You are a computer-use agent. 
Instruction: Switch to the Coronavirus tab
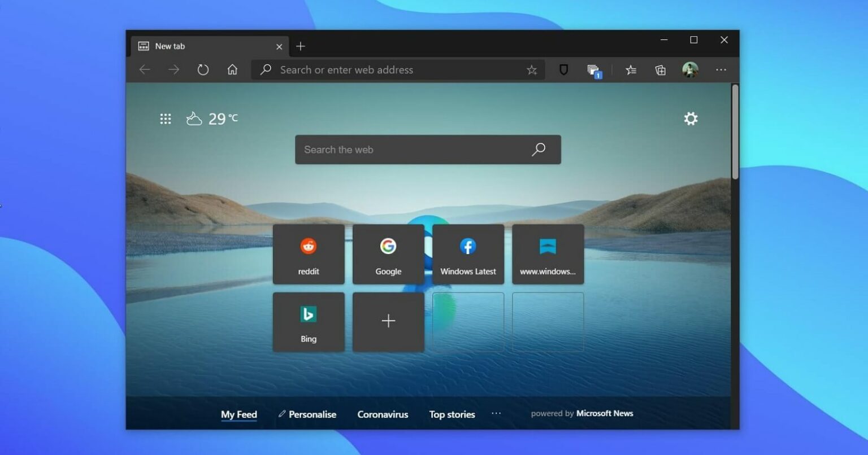pyautogui.click(x=383, y=414)
